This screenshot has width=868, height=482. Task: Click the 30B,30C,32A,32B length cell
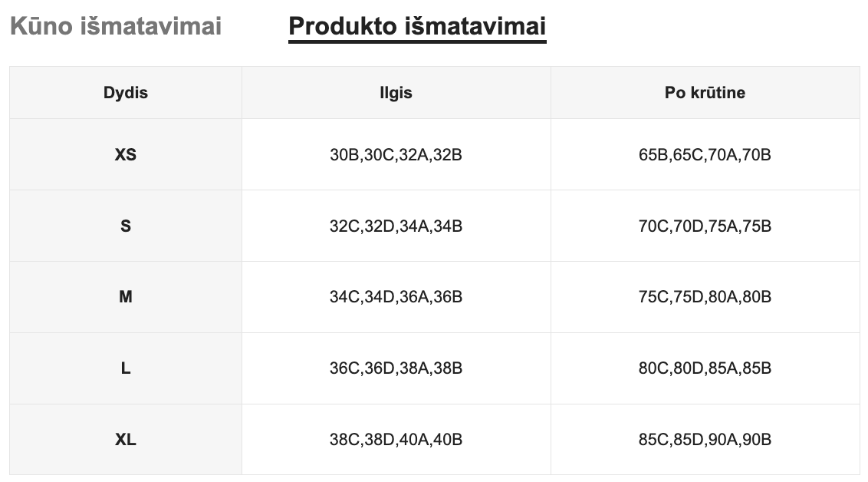point(396,155)
